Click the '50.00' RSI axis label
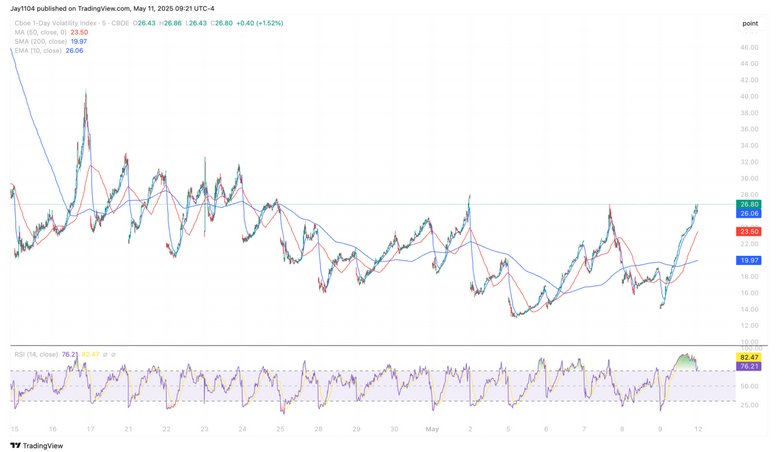Viewport: 784px width, 452px height. coord(749,386)
